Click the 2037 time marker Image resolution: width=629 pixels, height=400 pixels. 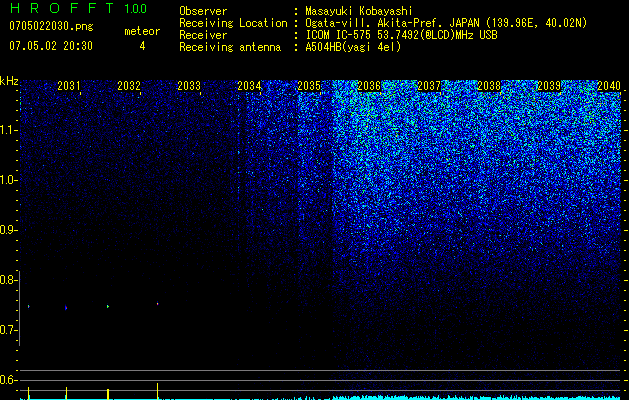(x=429, y=86)
